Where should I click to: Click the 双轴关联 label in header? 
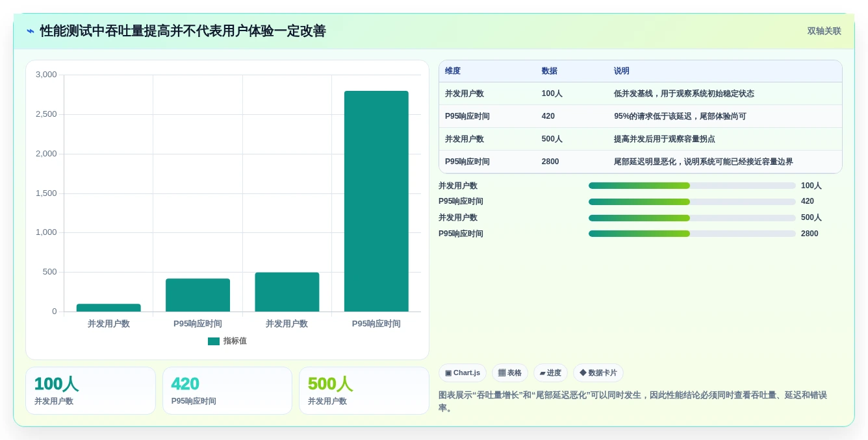tap(824, 31)
